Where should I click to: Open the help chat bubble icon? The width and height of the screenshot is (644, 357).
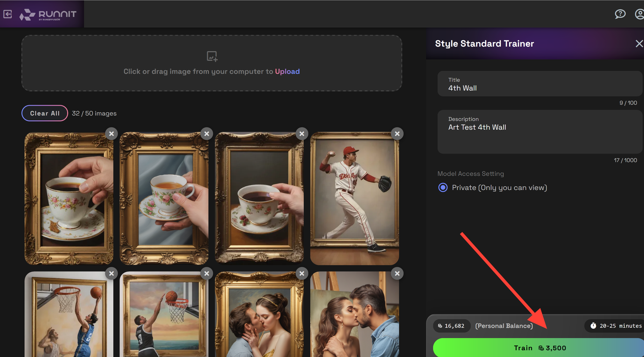[x=620, y=14]
